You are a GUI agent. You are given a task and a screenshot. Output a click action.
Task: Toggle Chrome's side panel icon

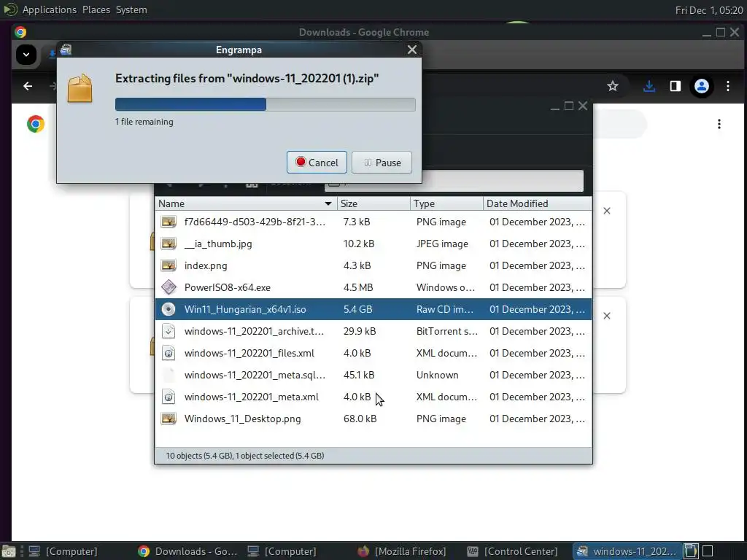[675, 86]
